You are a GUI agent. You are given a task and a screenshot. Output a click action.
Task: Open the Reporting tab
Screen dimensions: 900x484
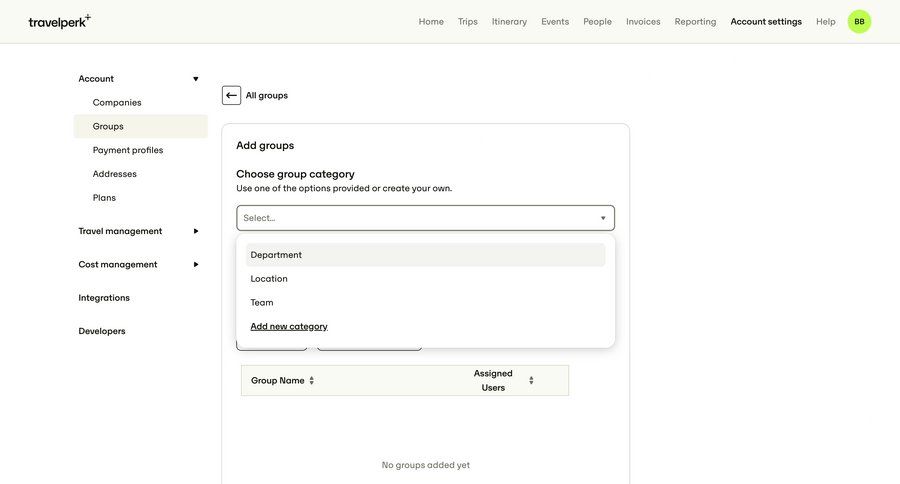[695, 21]
